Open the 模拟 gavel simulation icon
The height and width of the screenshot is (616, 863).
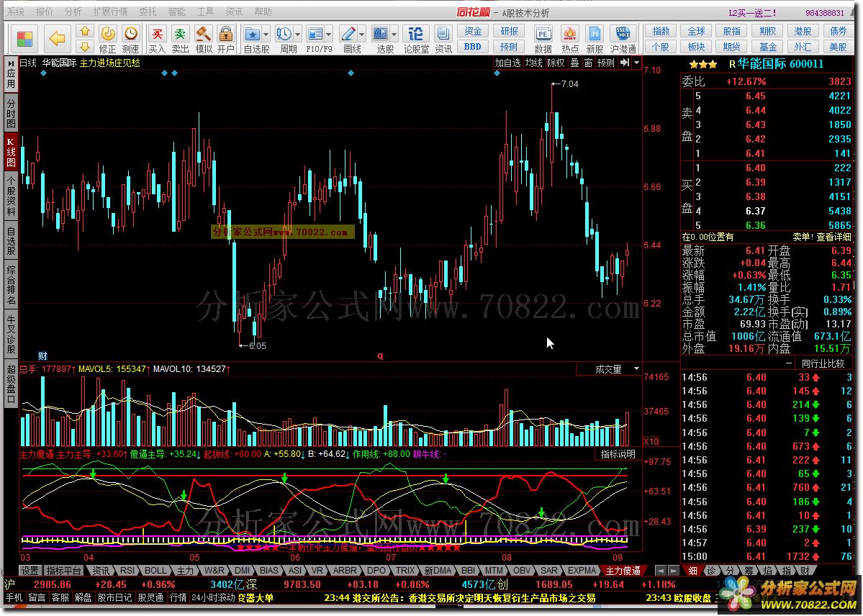point(204,34)
